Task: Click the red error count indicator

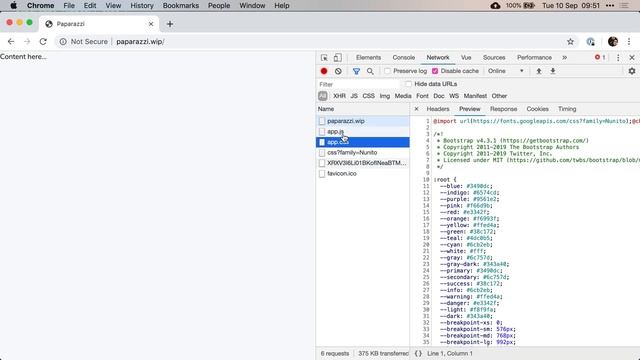Action: pyautogui.click(x=600, y=58)
